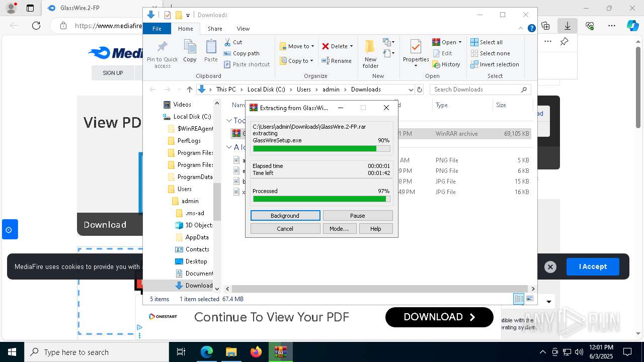644x362 pixels.
Task: Open Copy to dropdown
Action: pos(296,61)
